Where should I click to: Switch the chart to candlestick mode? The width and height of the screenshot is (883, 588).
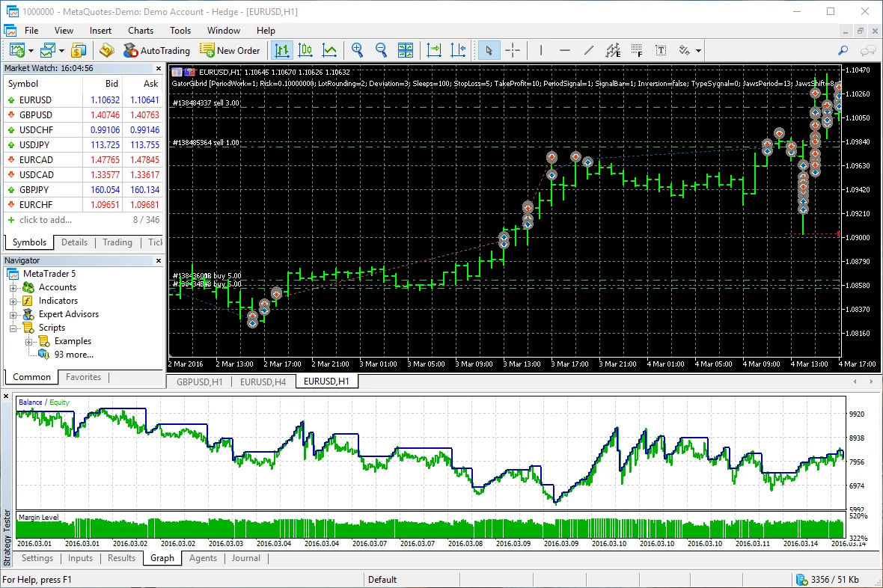pyautogui.click(x=305, y=50)
